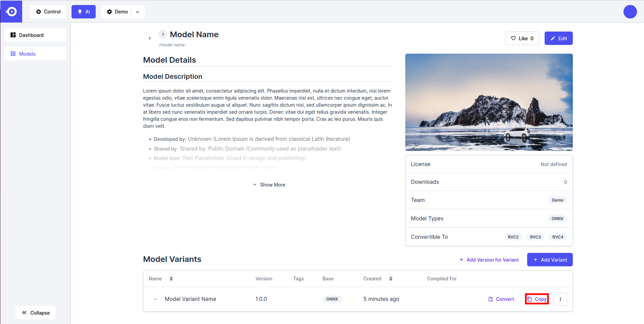The height and width of the screenshot is (324, 644).
Task: Click the Copy icon in the variant row
Action: (x=530, y=299)
